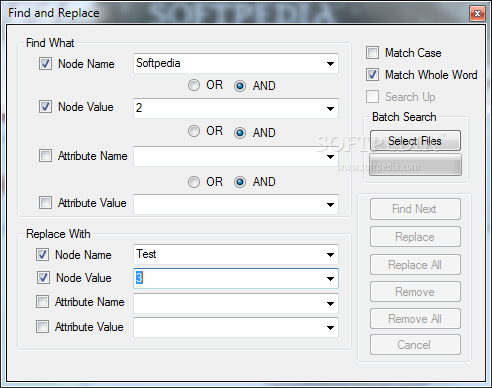492x388 pixels.
Task: Click the Select Files button
Action: pyautogui.click(x=415, y=141)
